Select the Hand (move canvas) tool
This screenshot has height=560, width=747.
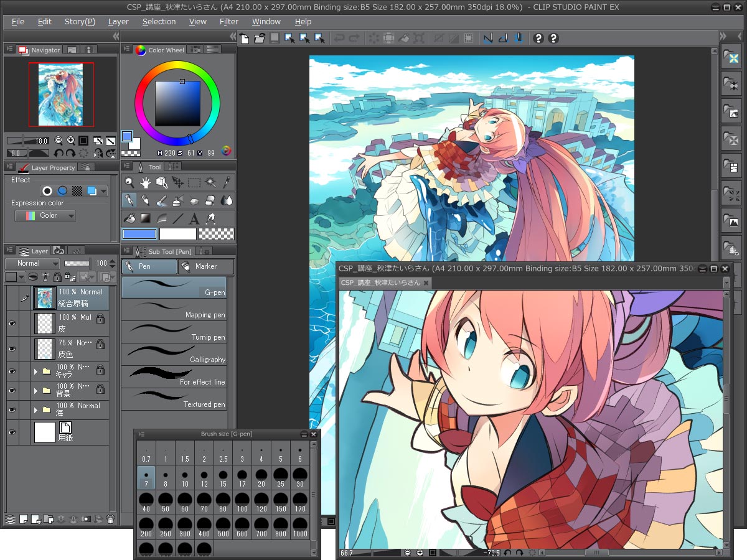coord(146,182)
